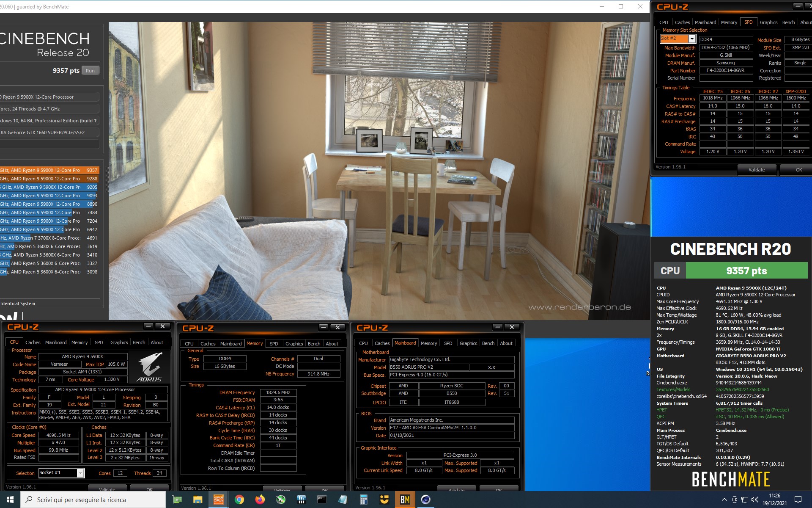Image resolution: width=812 pixels, height=508 pixels.
Task: Close the CPU-Z Mainboard window
Action: coord(512,327)
